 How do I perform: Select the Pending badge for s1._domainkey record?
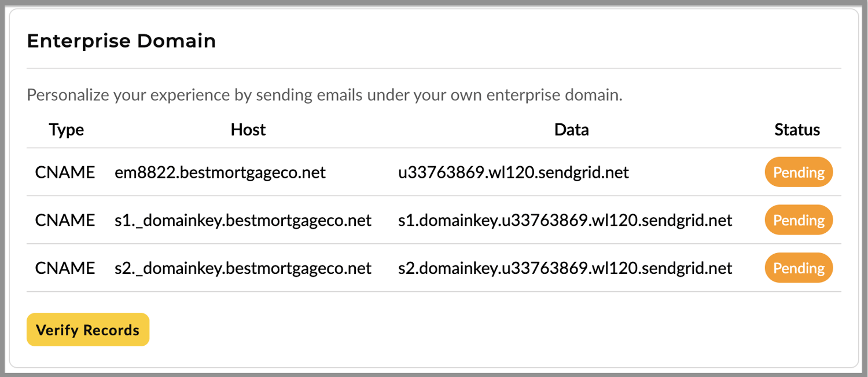799,220
